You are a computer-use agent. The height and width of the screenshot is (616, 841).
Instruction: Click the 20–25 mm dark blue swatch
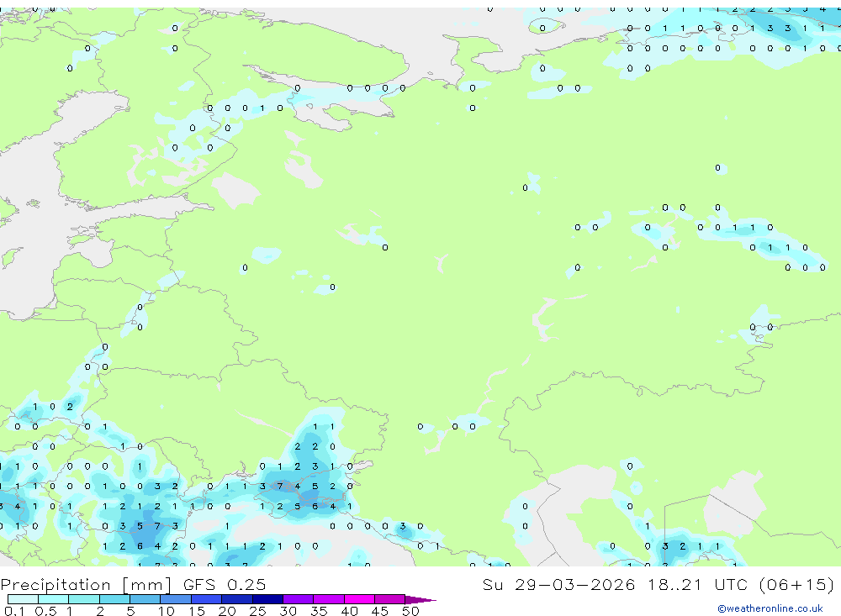tap(237, 599)
